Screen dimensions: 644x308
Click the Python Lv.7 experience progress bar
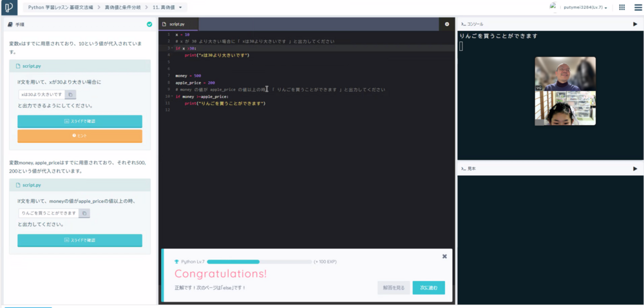pos(259,262)
